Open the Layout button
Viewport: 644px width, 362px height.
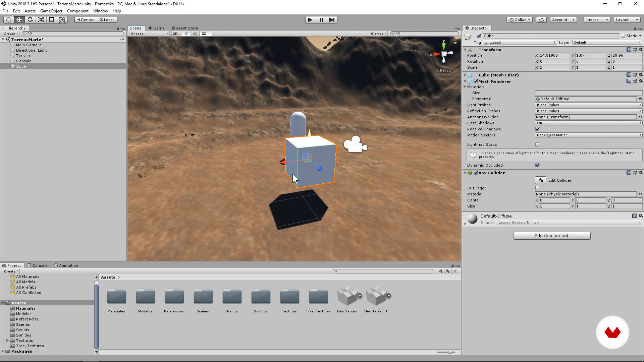pos(627,20)
